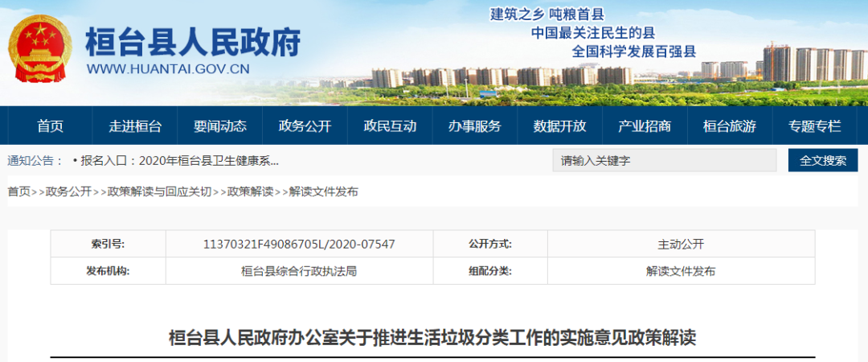Visit the 桓台旅游 section
The height and width of the screenshot is (362, 868).
[x=730, y=126]
